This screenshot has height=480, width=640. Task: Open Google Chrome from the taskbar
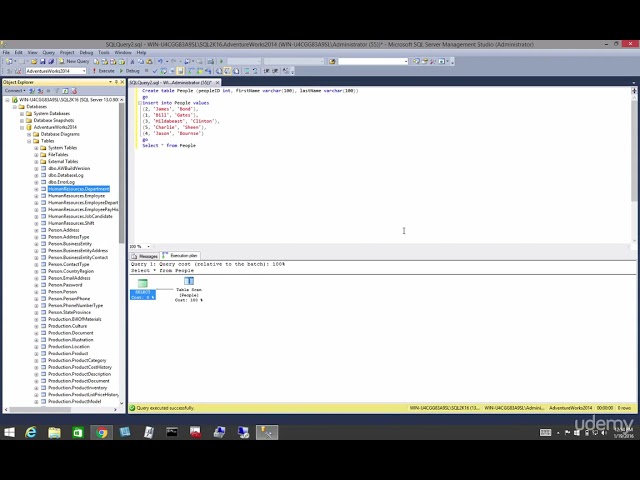(x=102, y=432)
